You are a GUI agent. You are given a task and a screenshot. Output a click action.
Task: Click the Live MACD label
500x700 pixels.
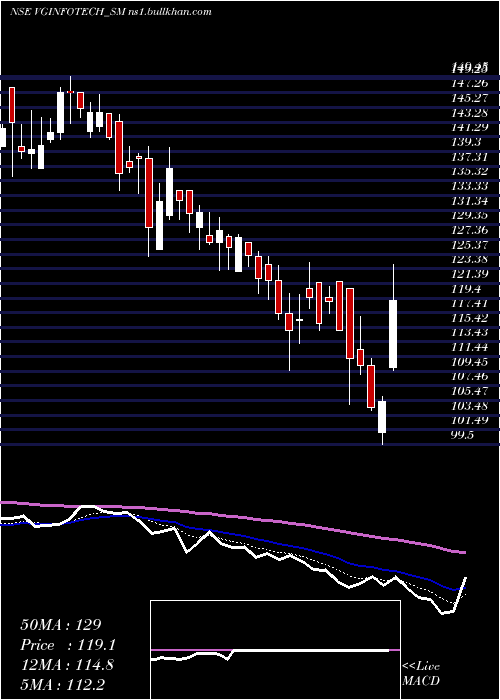pyautogui.click(x=421, y=674)
